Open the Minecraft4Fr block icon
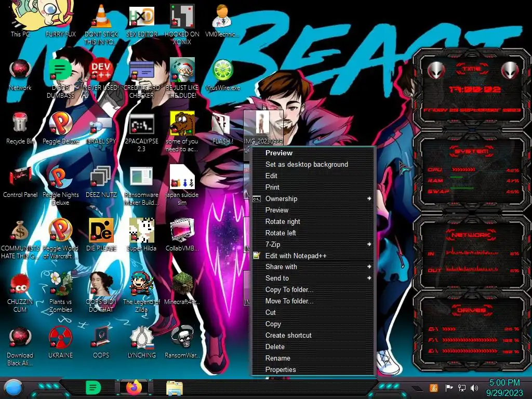The image size is (532, 399). [x=182, y=288]
